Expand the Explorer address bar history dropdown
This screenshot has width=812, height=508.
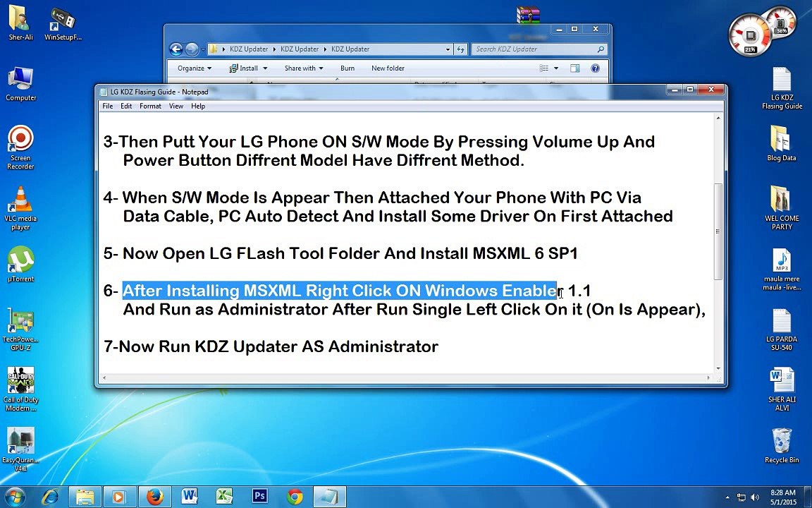[448, 49]
